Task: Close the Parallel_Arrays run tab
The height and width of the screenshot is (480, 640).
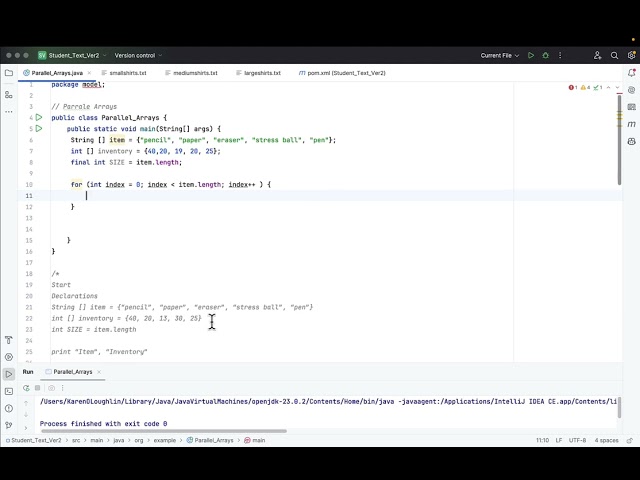Action: 99,372
